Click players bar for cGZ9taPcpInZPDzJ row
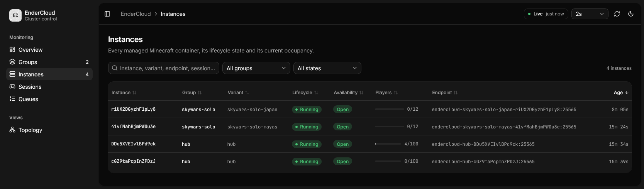Screen dimensions: 644x189 coord(388,161)
